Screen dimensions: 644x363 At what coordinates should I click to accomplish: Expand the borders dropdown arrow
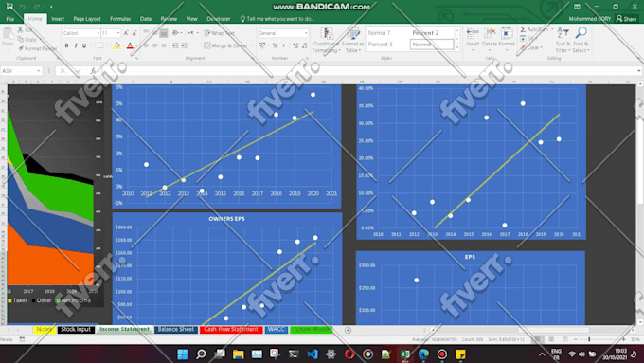coord(107,45)
